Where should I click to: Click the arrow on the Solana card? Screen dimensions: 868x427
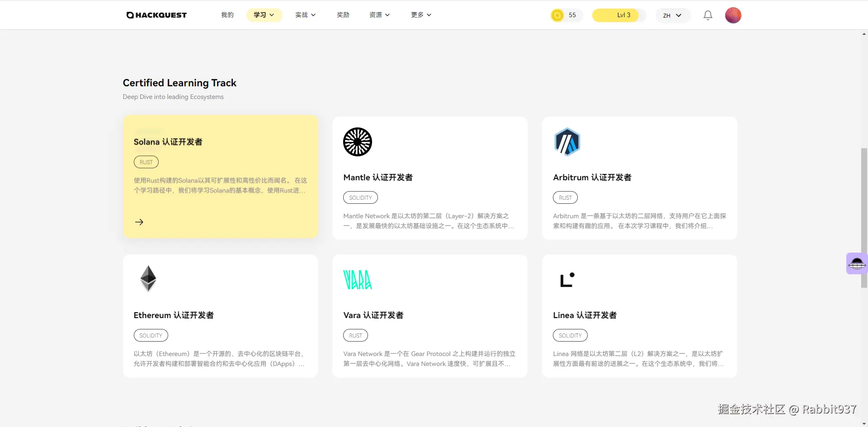139,222
